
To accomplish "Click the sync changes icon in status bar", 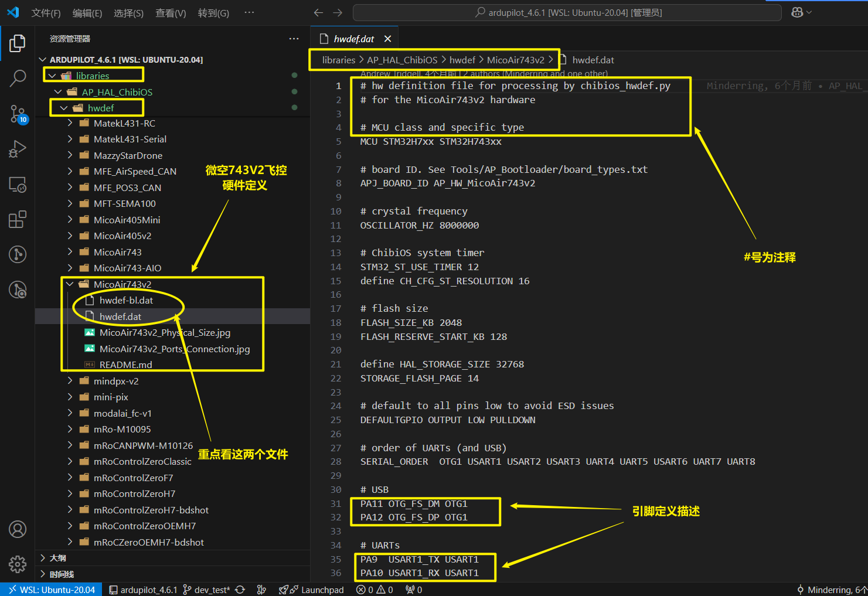I will tap(240, 590).
